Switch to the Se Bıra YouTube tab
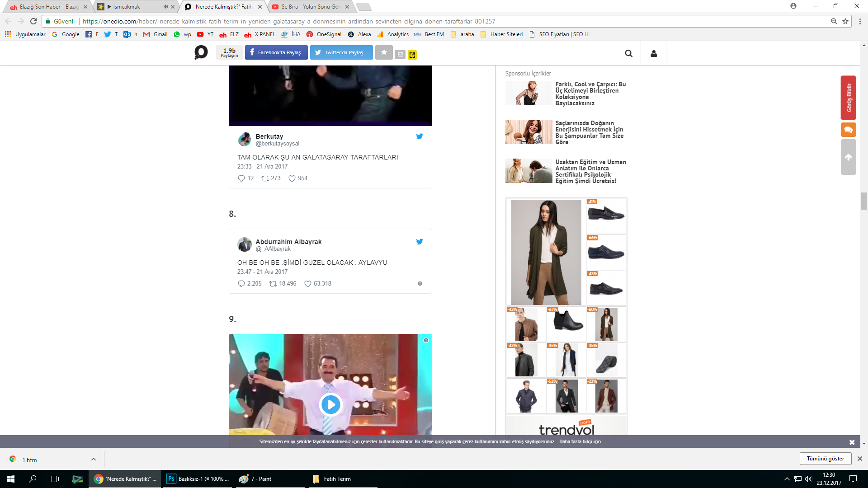Viewport: 868px width, 488px height. click(310, 7)
